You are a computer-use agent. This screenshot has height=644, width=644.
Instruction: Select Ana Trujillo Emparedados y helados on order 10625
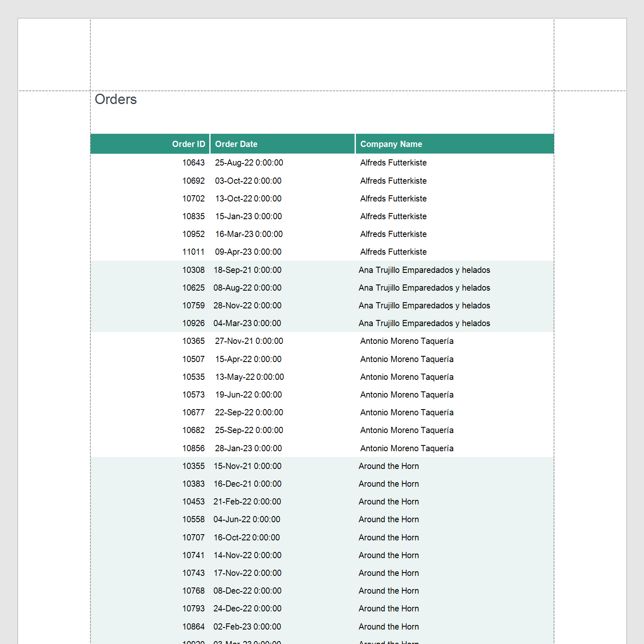pyautogui.click(x=424, y=288)
